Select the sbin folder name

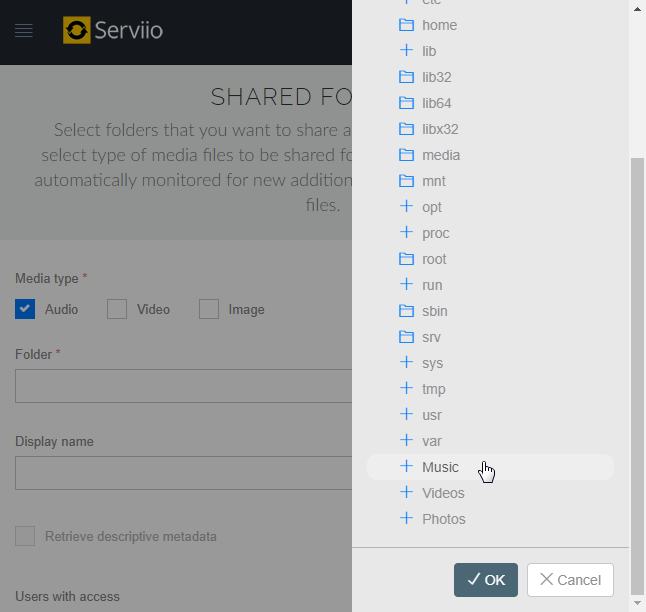click(x=435, y=311)
